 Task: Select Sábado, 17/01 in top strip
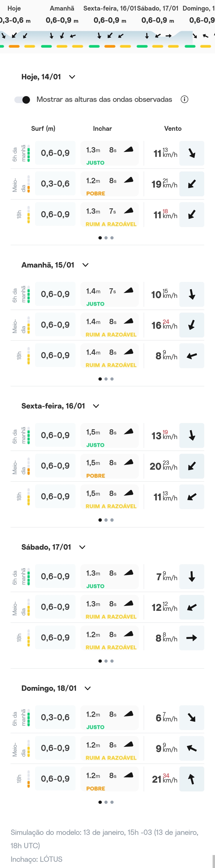158,8
